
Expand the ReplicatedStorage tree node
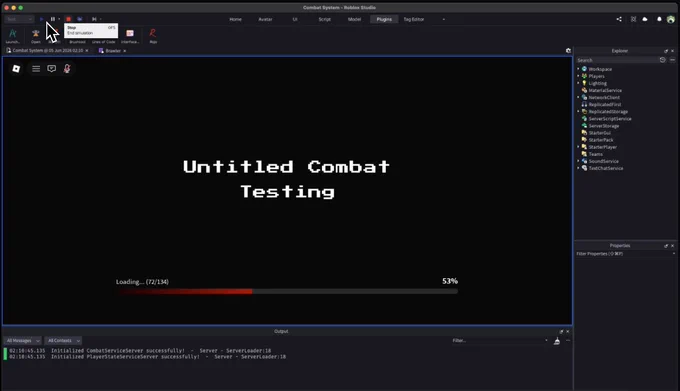[578, 111]
